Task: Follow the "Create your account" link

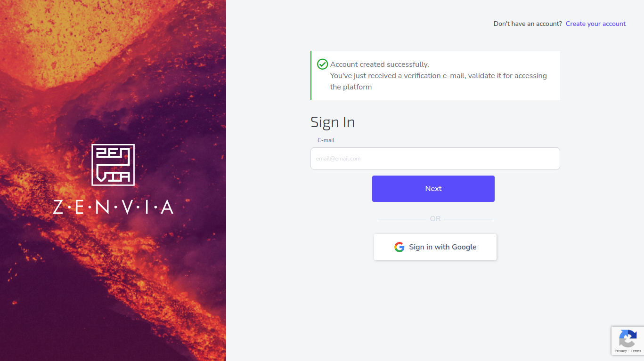Action: [x=595, y=24]
